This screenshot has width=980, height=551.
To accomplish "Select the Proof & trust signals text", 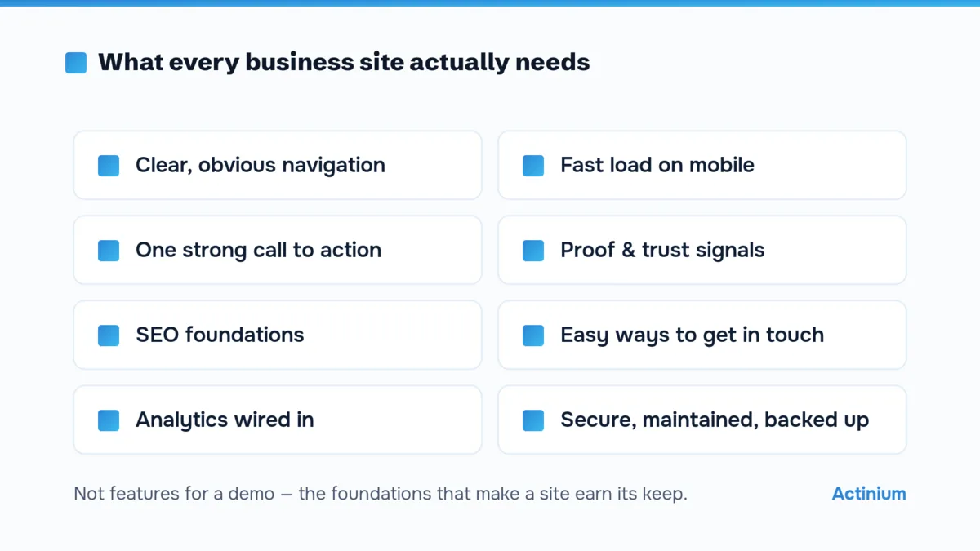I will [x=662, y=250].
